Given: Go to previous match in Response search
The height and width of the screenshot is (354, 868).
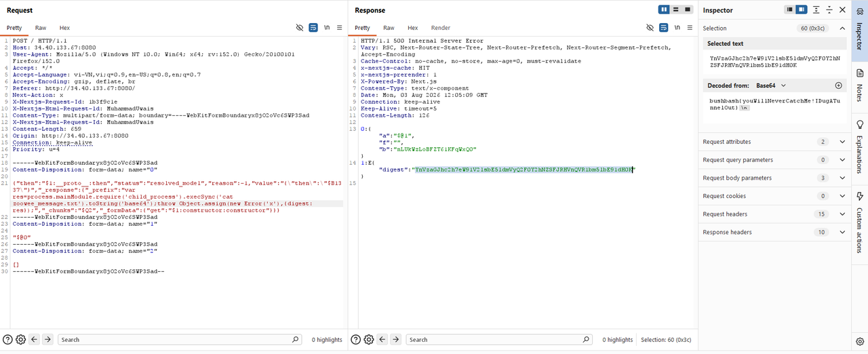Looking at the screenshot, I should coord(383,339).
